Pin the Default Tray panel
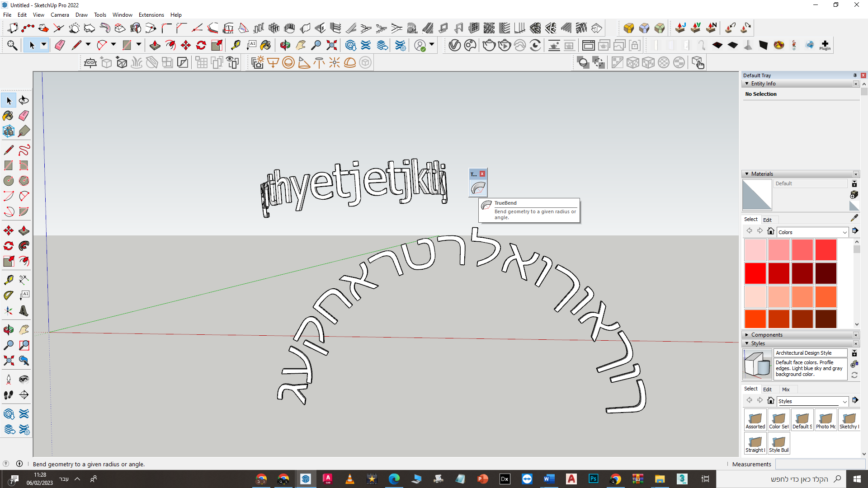868x488 pixels. pos(854,75)
